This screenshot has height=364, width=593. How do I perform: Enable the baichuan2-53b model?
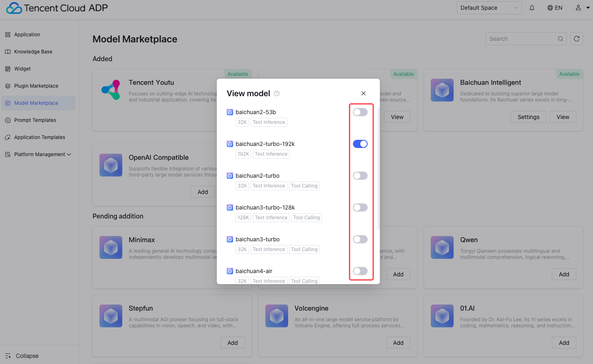click(360, 112)
